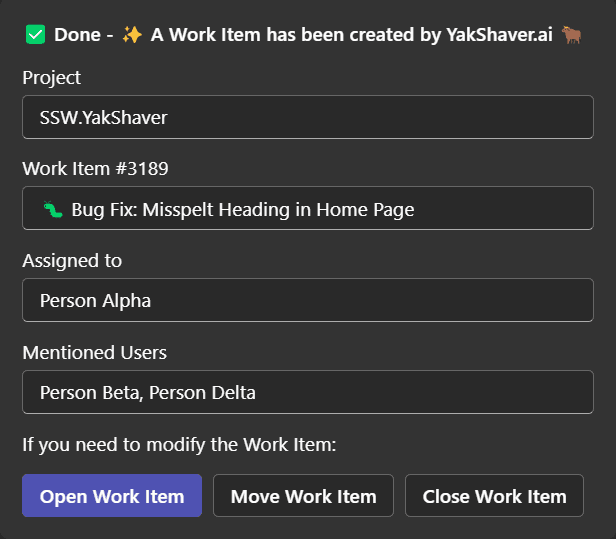This screenshot has width=616, height=539.
Task: Open the Work Item
Action: click(112, 496)
